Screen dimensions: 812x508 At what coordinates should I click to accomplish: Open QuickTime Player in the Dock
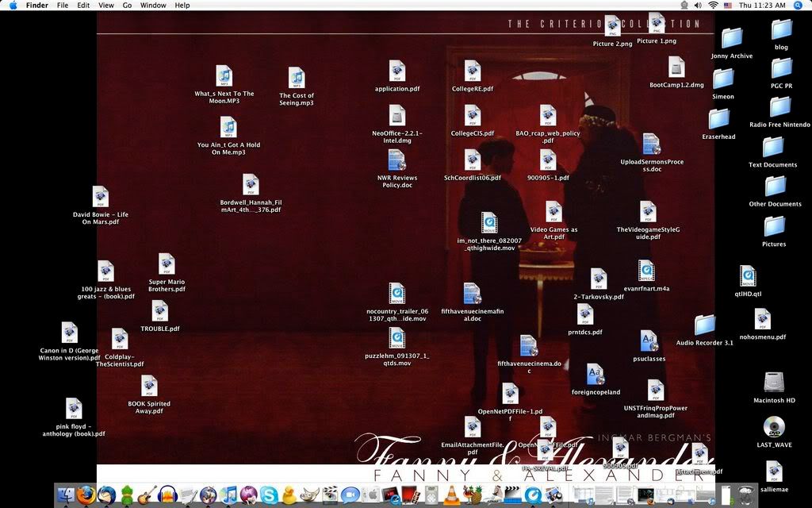[x=533, y=495]
